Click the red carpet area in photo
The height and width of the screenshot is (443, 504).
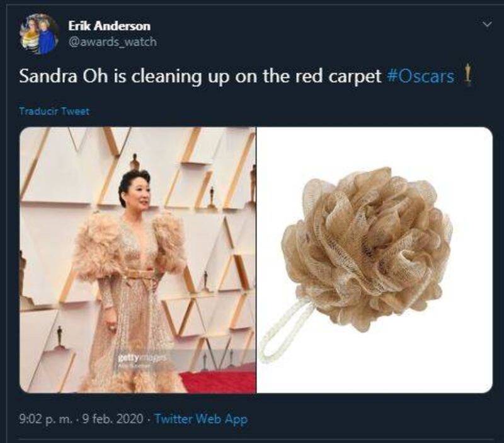[219, 381]
